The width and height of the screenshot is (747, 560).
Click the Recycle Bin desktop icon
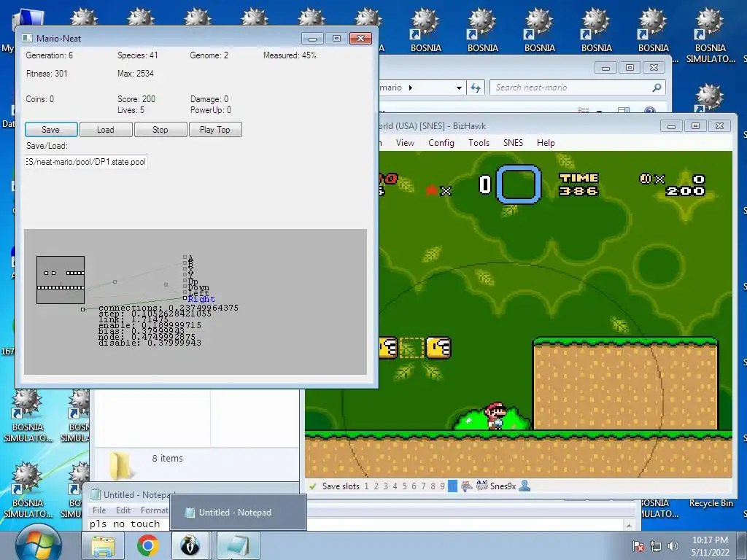click(x=711, y=503)
